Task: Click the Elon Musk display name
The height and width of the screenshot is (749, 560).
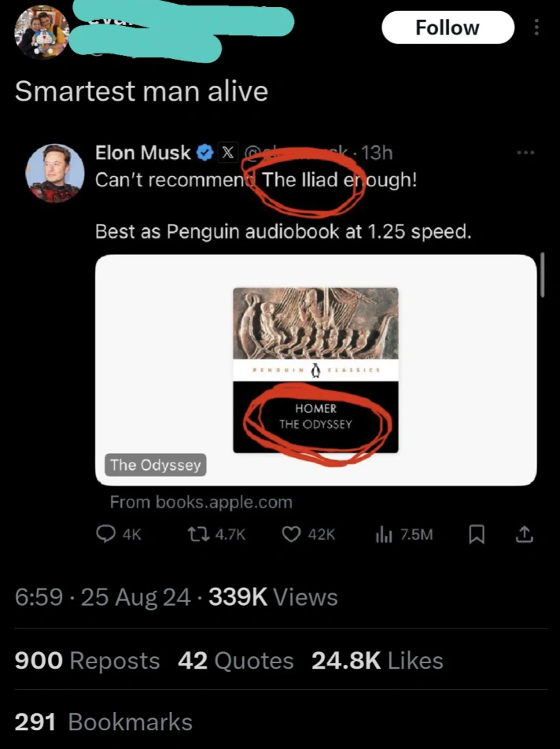Action: coord(142,153)
